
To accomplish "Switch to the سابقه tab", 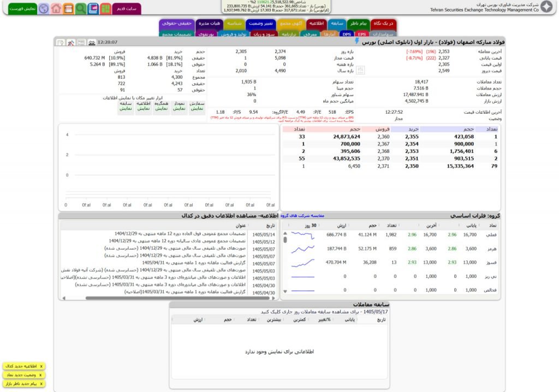I will tap(336, 23).
